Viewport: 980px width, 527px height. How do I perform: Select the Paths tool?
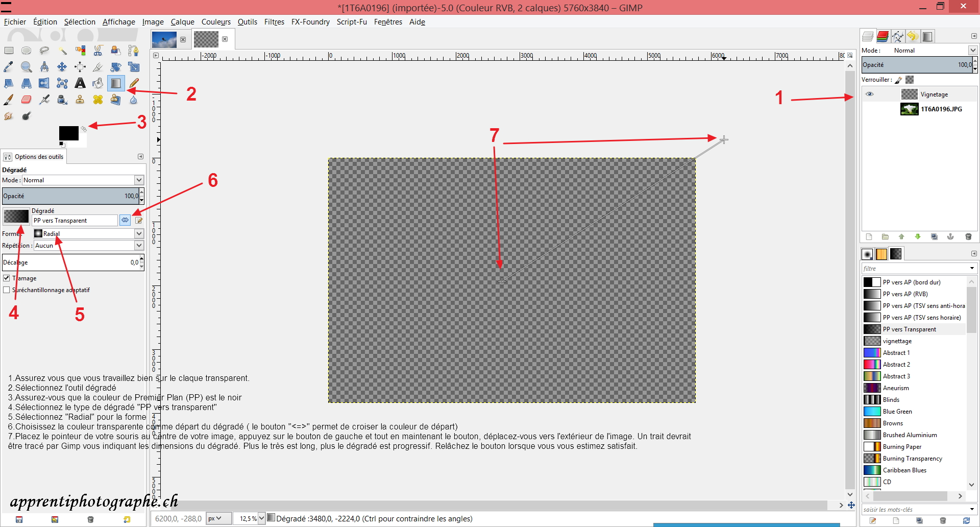[x=133, y=51]
